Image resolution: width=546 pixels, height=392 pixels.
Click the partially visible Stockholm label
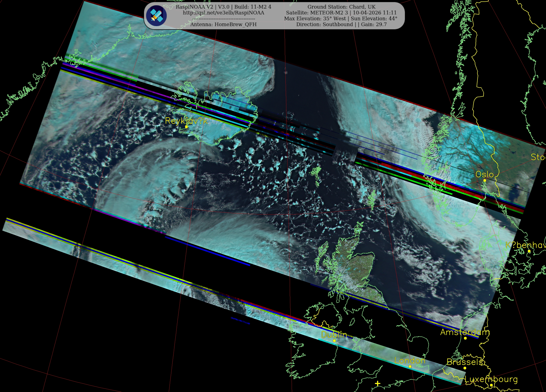point(538,157)
